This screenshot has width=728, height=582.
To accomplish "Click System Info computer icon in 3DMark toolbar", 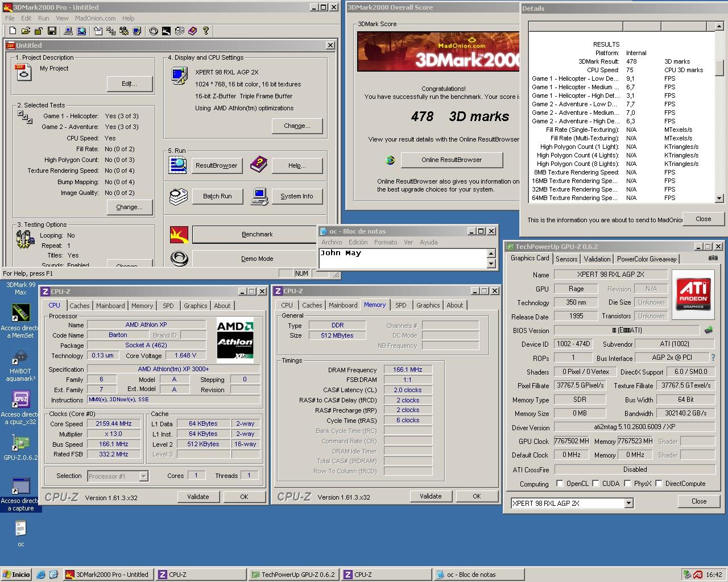I will 68,31.
